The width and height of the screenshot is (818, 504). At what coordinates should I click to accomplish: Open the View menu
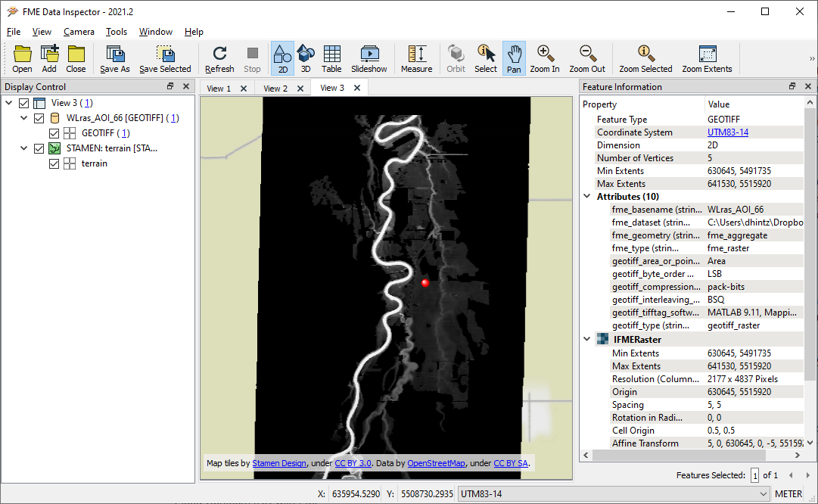pyautogui.click(x=42, y=31)
